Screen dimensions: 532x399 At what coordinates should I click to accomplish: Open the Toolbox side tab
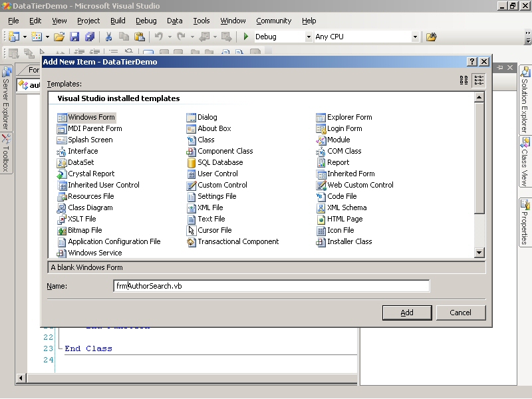pyautogui.click(x=6, y=154)
